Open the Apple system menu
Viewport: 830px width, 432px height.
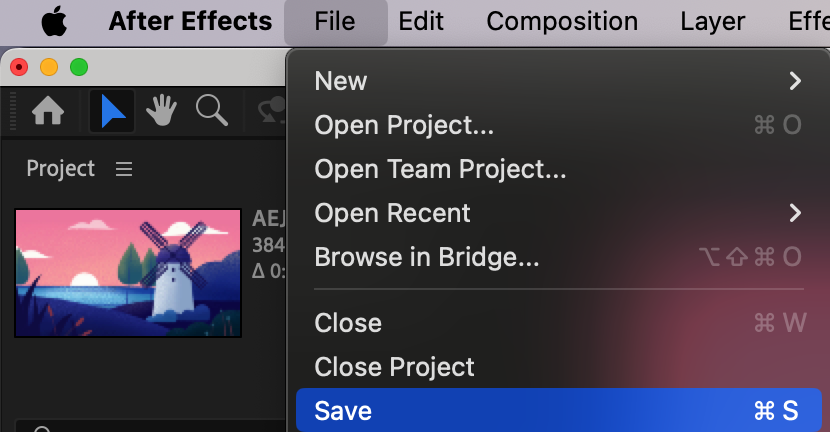click(x=53, y=21)
